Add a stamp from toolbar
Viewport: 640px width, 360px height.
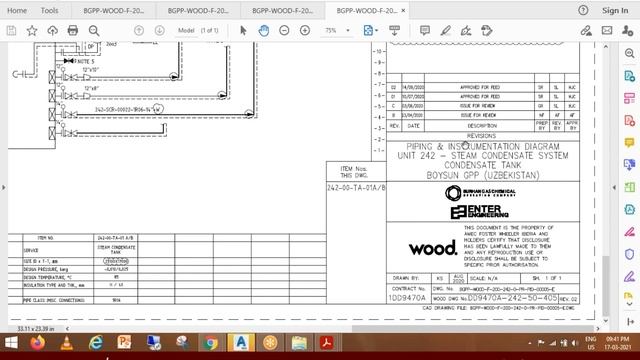(487, 31)
